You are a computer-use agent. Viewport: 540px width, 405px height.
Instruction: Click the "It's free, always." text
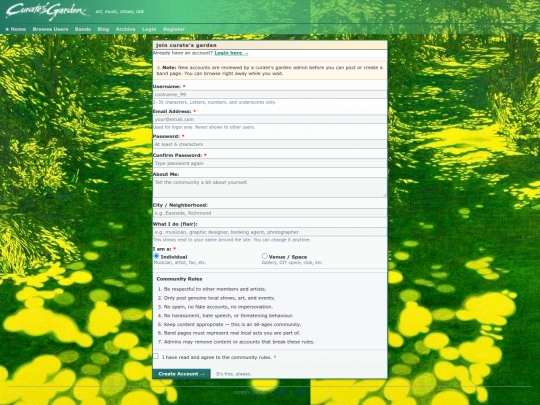(x=233, y=374)
